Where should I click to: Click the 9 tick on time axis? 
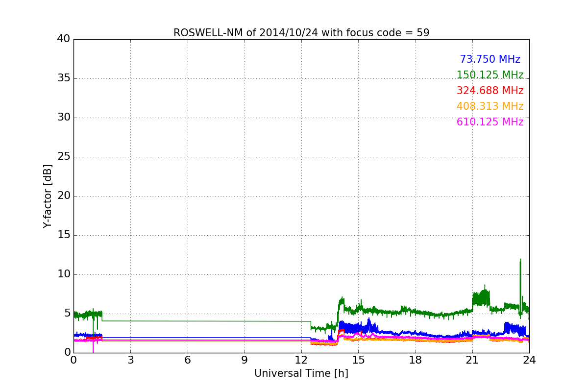[x=245, y=360]
